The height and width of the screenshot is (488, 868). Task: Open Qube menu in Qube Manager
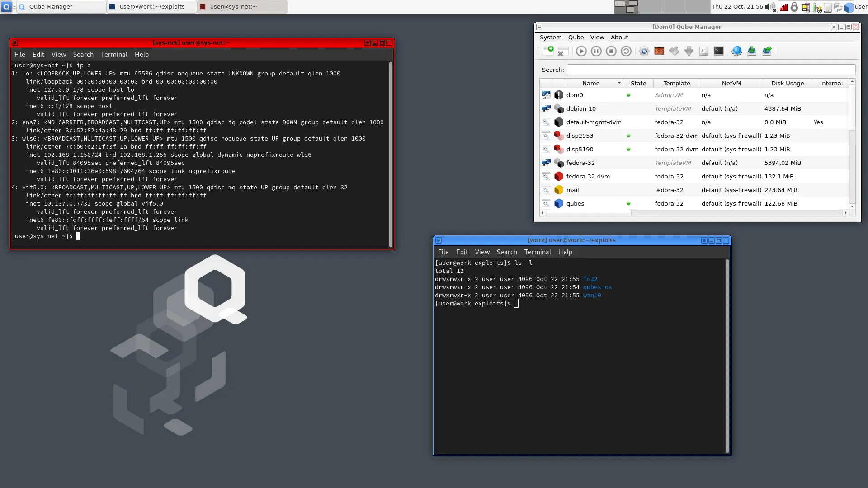click(x=576, y=38)
